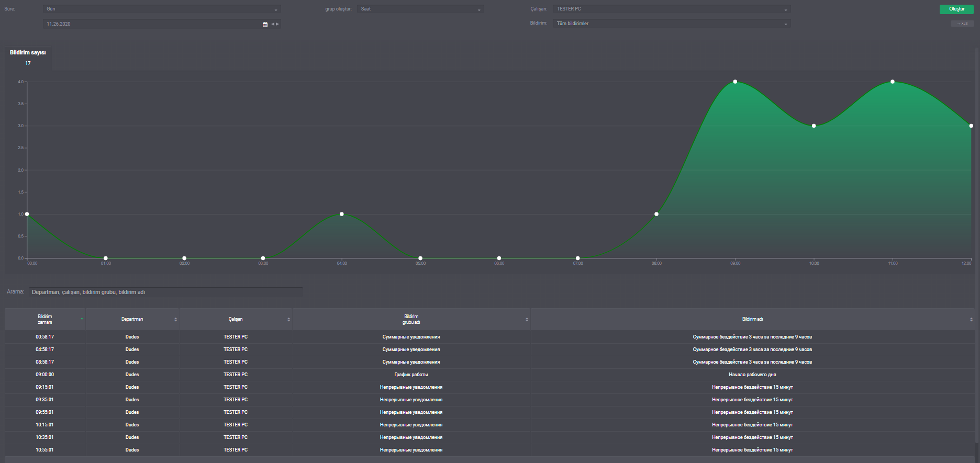Select the 04:58:17 time cell
The height and width of the screenshot is (463, 980).
(45, 349)
